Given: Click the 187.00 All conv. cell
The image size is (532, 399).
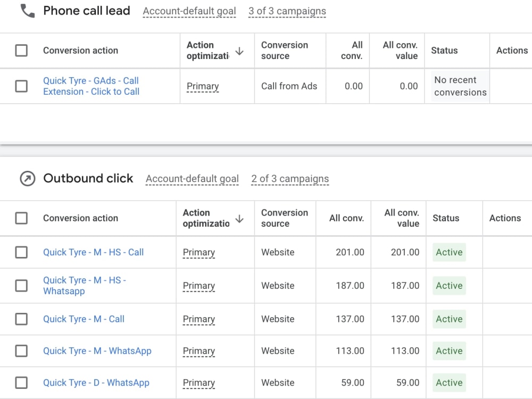Looking at the screenshot, I should click(x=350, y=286).
